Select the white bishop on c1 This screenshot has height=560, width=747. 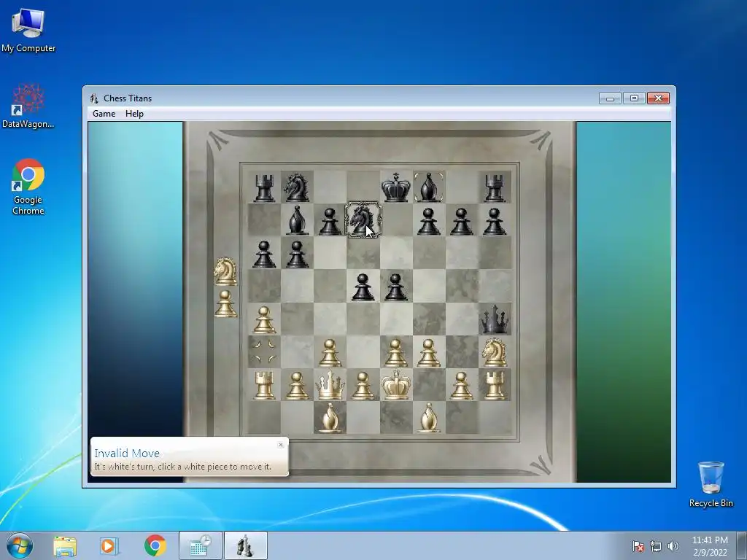330,418
